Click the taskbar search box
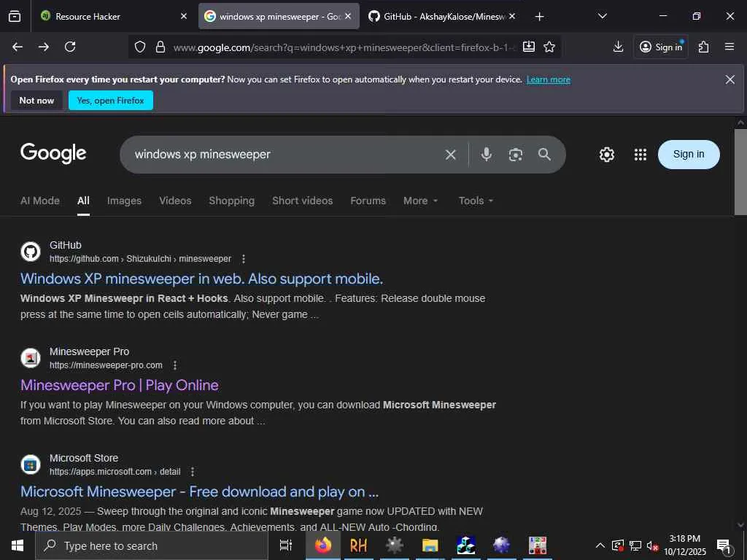 (x=152, y=545)
